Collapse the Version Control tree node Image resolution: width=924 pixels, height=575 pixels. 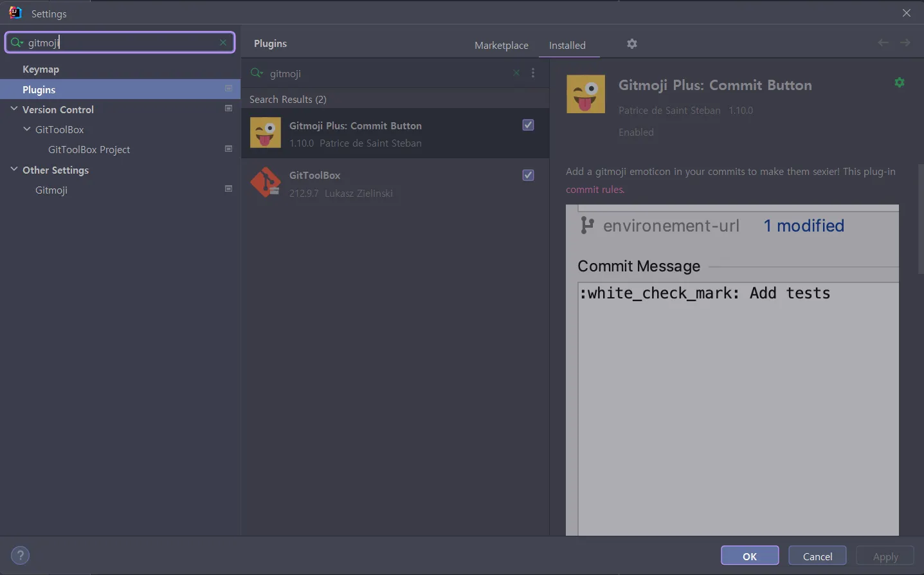pyautogui.click(x=14, y=109)
